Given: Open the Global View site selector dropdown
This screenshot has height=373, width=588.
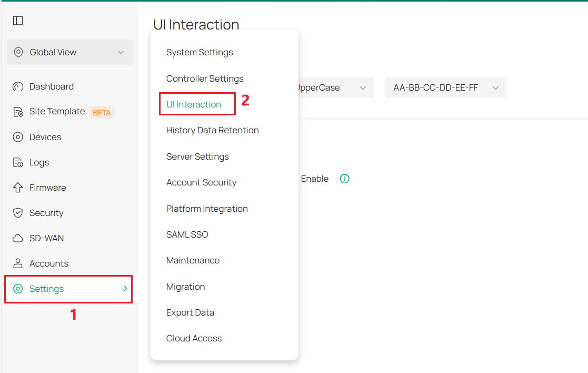Looking at the screenshot, I should (x=69, y=52).
